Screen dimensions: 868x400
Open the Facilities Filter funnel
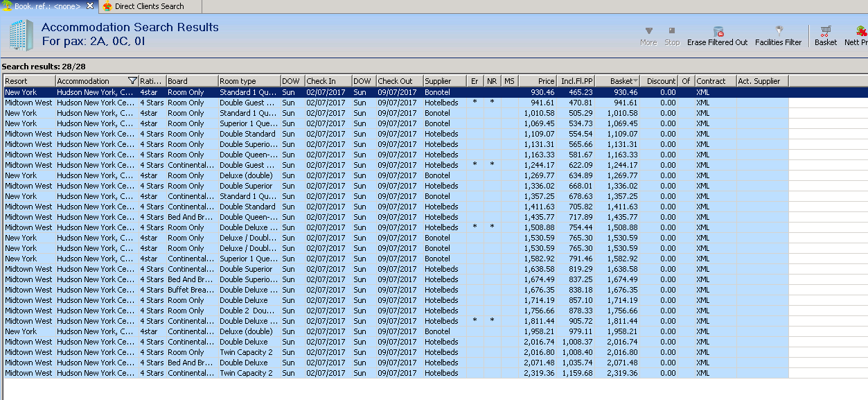coord(779,31)
